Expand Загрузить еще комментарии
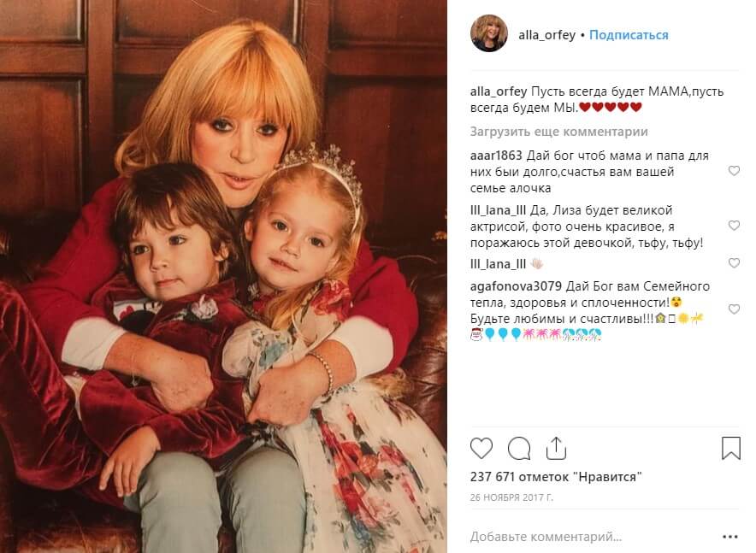756x553 pixels. click(x=558, y=132)
